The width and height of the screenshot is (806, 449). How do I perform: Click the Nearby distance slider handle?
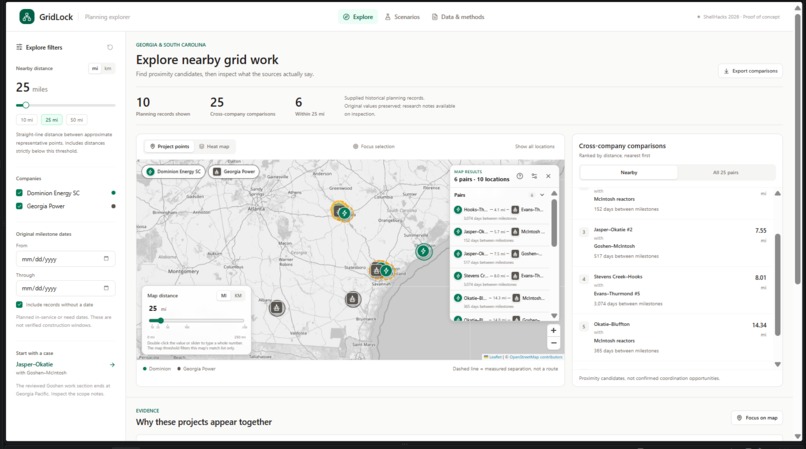(26, 105)
